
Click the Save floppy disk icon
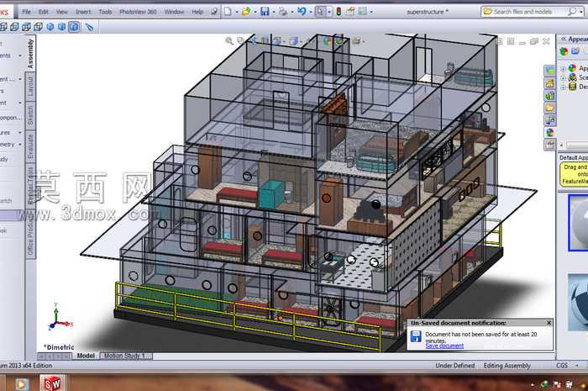[x=265, y=12]
